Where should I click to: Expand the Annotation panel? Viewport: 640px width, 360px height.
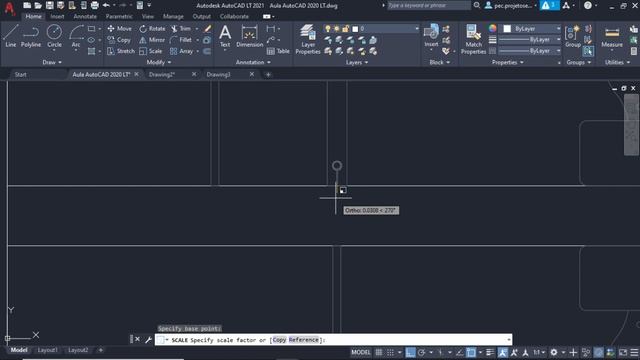[x=253, y=62]
